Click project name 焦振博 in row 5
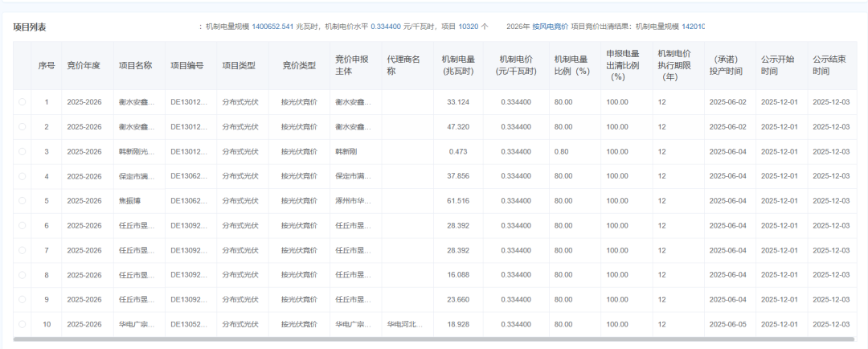The image size is (868, 349). (130, 201)
